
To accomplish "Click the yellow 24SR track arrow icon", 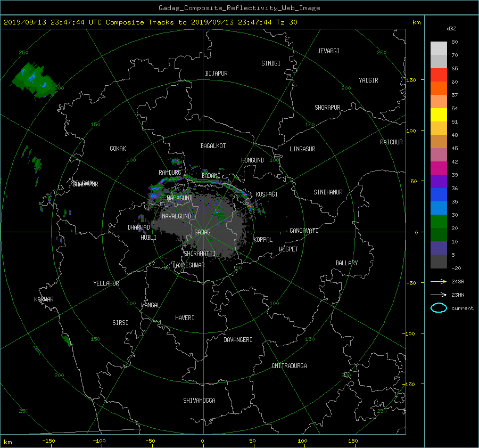I will pyautogui.click(x=439, y=281).
